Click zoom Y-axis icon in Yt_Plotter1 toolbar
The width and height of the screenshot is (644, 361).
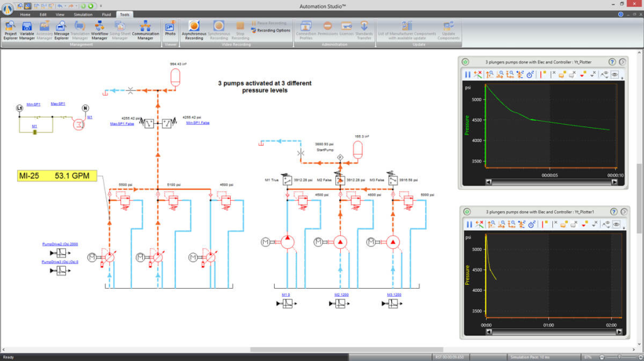point(491,225)
